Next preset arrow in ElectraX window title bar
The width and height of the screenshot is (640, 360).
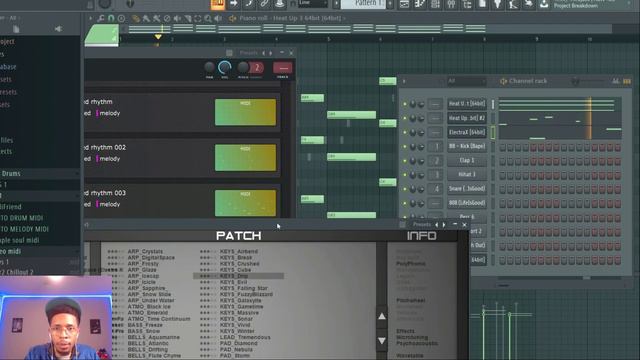pyautogui.click(x=444, y=224)
